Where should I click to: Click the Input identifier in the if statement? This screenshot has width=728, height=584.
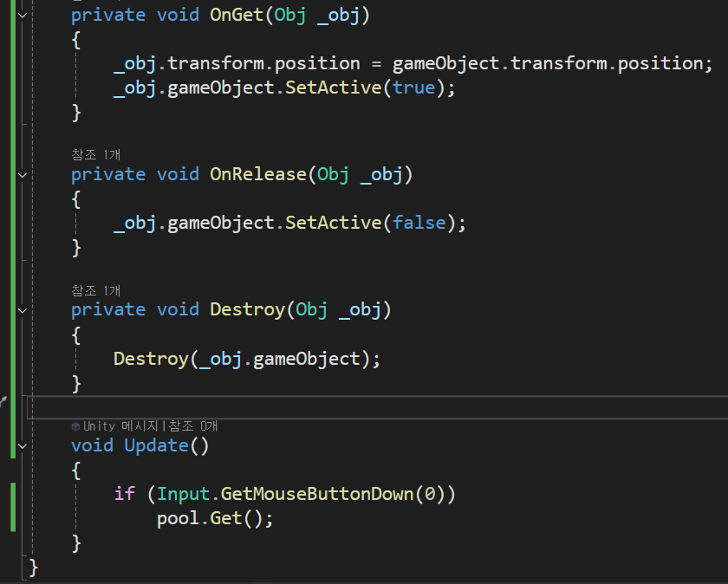[x=182, y=493]
